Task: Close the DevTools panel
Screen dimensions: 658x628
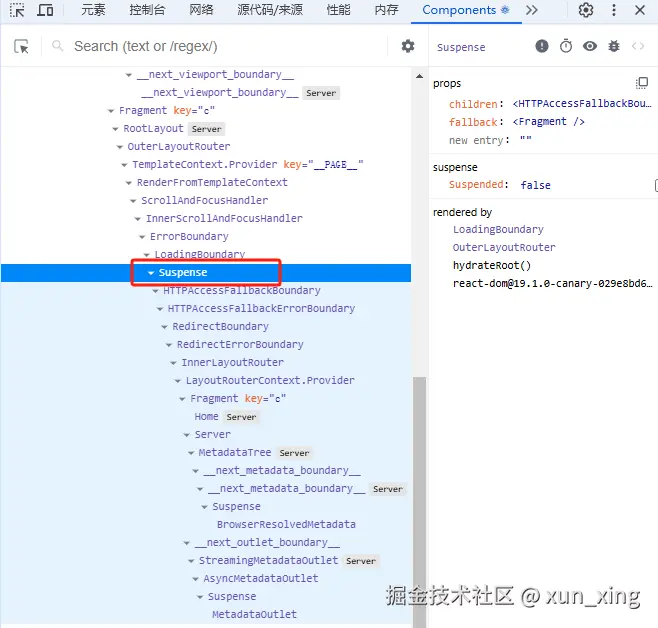Action: pyautogui.click(x=640, y=10)
